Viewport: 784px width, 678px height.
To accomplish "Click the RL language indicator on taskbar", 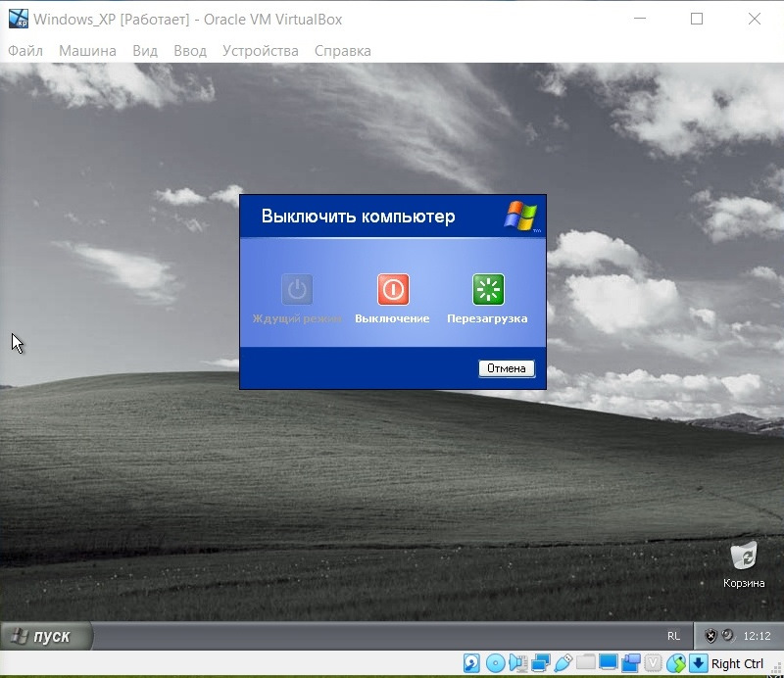I will click(x=673, y=636).
